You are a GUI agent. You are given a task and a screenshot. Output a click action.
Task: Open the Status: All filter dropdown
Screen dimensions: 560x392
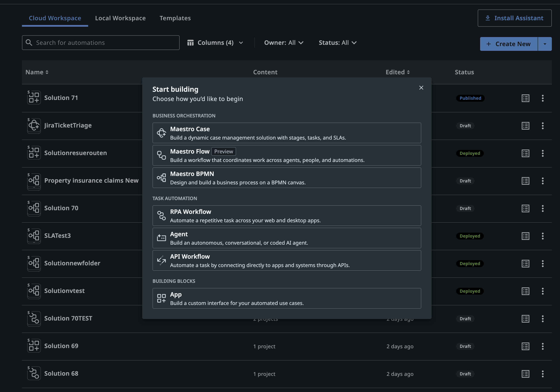click(338, 43)
